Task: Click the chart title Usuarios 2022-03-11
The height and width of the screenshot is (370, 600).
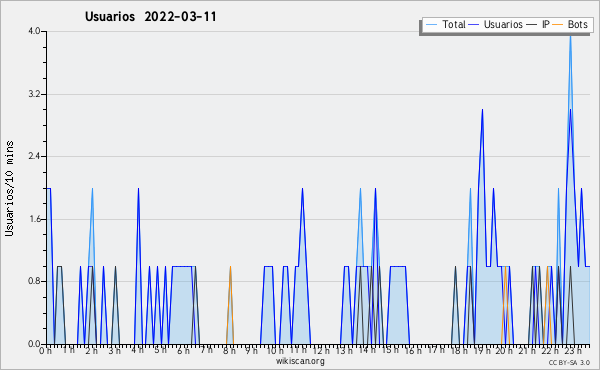Action: tap(151, 17)
